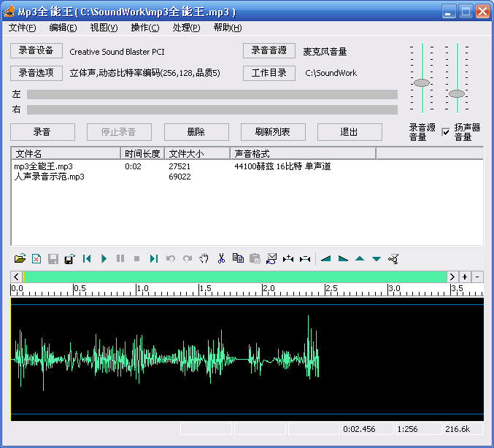Click the 录音 record button
This screenshot has width=494, height=448.
click(x=42, y=132)
